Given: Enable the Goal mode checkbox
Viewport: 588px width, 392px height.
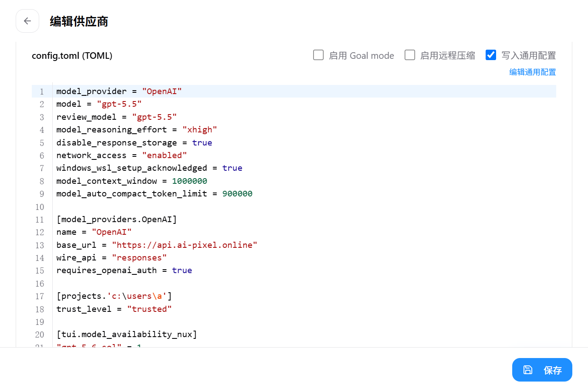Looking at the screenshot, I should (x=318, y=55).
